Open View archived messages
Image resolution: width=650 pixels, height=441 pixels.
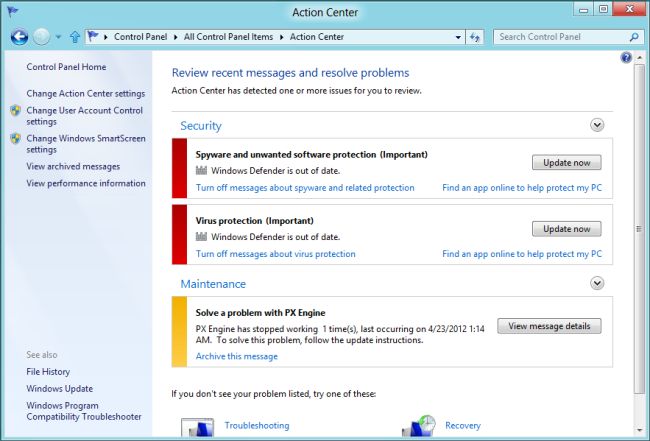tap(73, 167)
